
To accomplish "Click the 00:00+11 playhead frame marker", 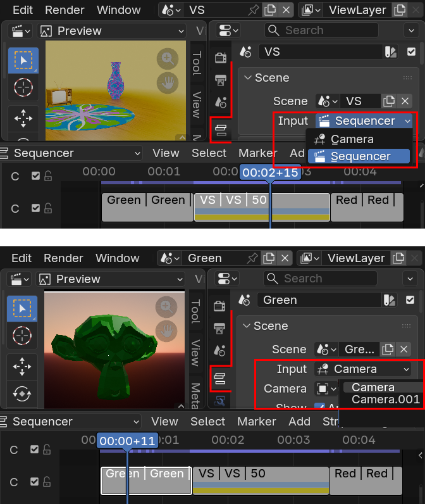I will pyautogui.click(x=127, y=441).
